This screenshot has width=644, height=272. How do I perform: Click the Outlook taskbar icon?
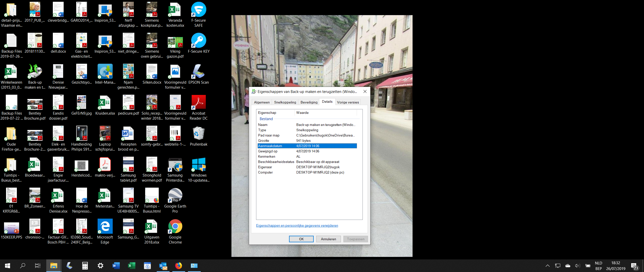(x=163, y=265)
